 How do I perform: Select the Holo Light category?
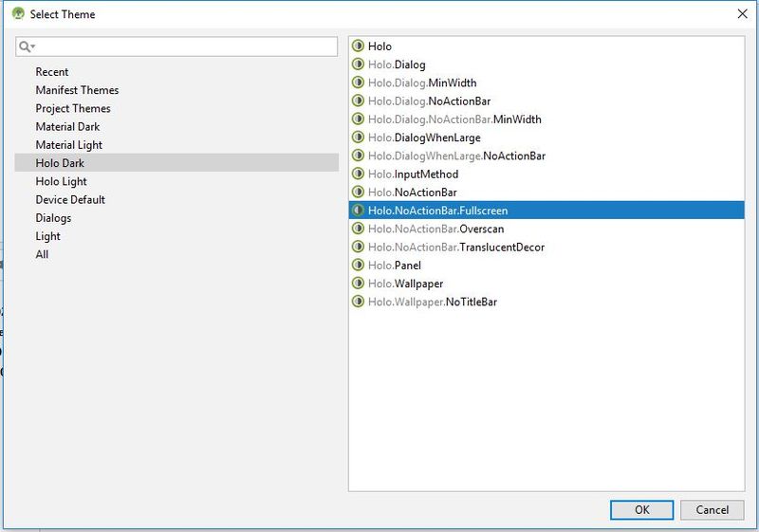[176, 181]
